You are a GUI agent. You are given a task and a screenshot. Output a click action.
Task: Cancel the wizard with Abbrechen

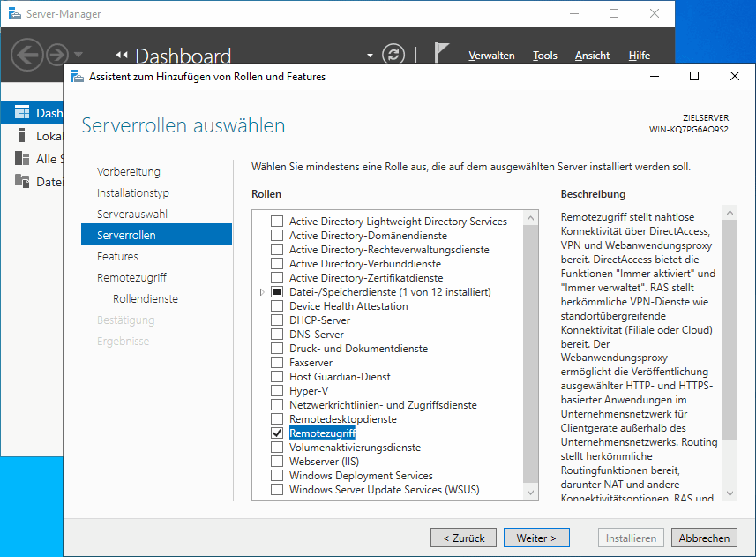point(704,537)
